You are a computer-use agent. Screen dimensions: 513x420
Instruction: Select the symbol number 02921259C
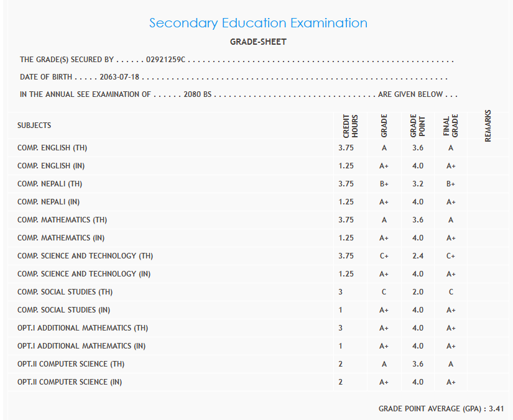pyautogui.click(x=167, y=60)
